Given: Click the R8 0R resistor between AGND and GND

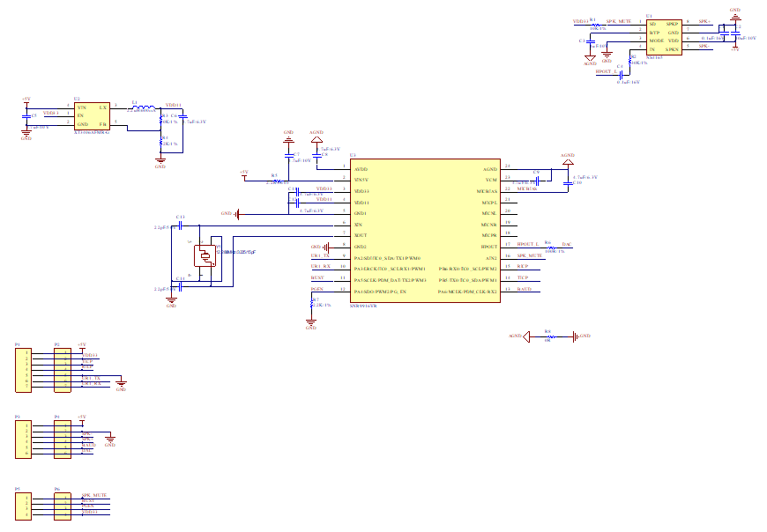Looking at the screenshot, I should (548, 336).
